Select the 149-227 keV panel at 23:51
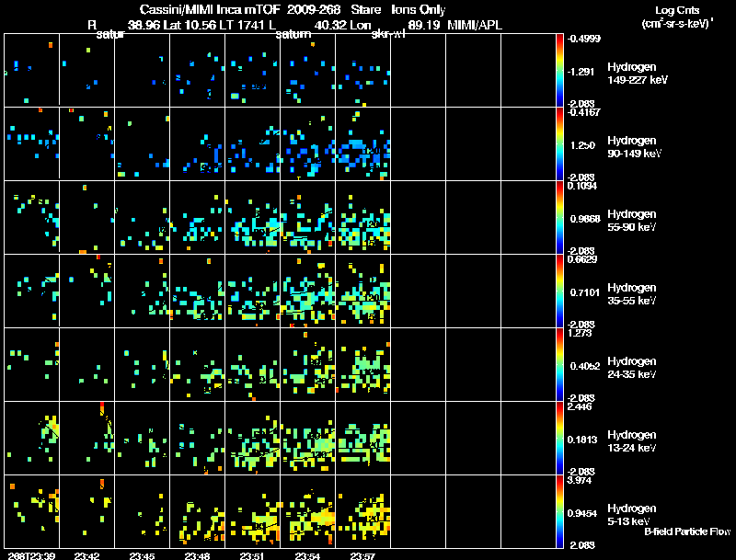Screen dimensions: 736x560 click(x=252, y=71)
